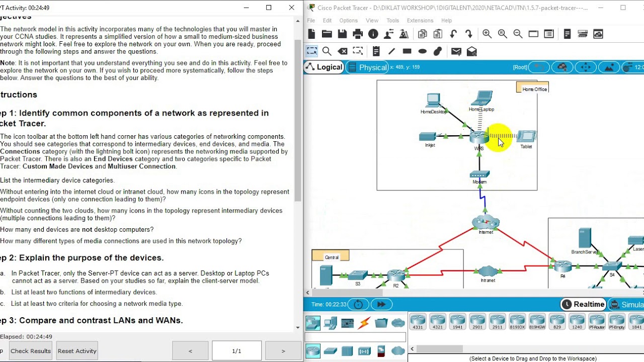Select the Switches subcategory

(x=330, y=351)
